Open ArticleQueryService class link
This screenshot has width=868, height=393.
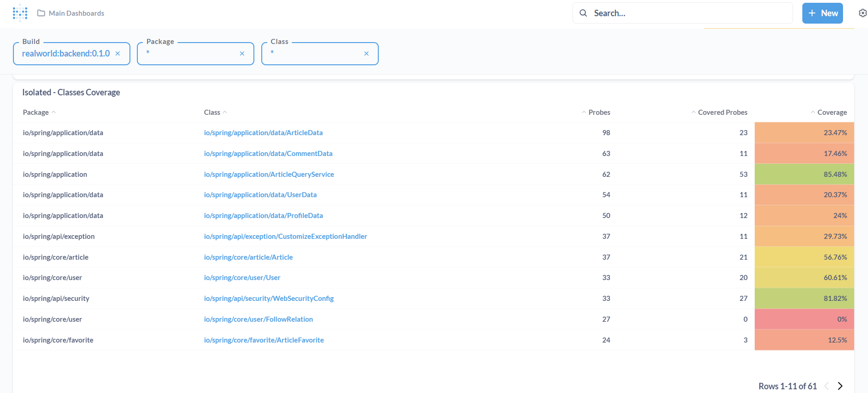269,175
